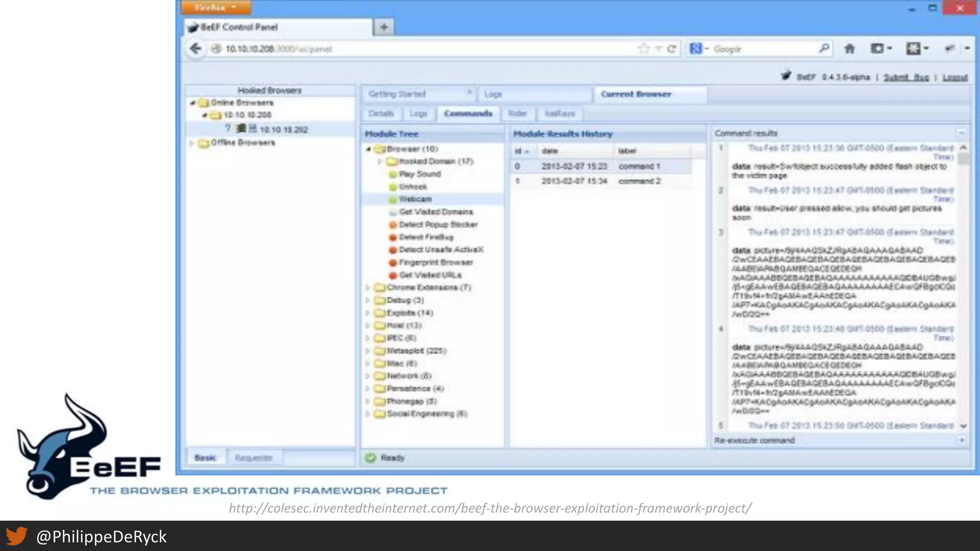Select the Get Visited URLs module

click(x=430, y=275)
